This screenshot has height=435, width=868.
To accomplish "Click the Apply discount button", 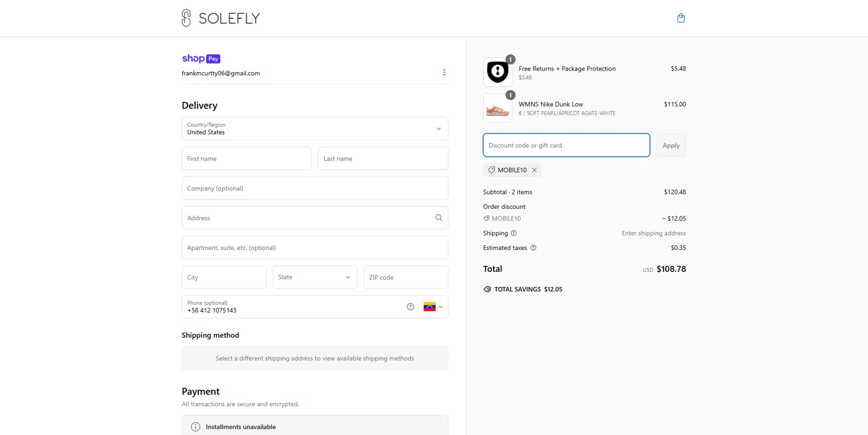I will tap(671, 145).
